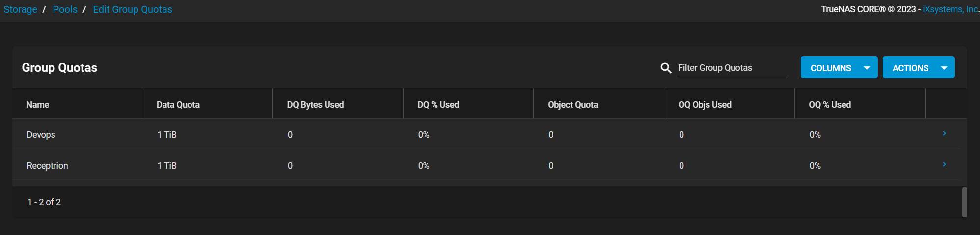The height and width of the screenshot is (235, 980).
Task: Open the COLUMNS dropdown
Action: tap(839, 67)
